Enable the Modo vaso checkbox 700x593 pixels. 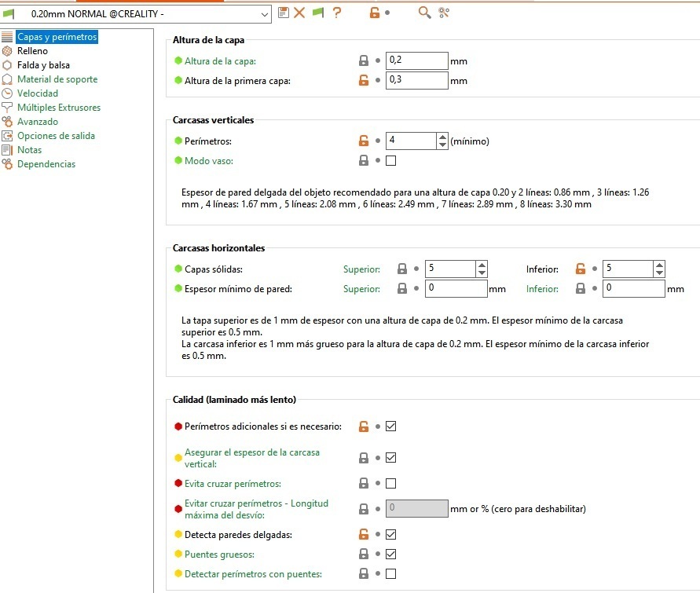point(390,161)
